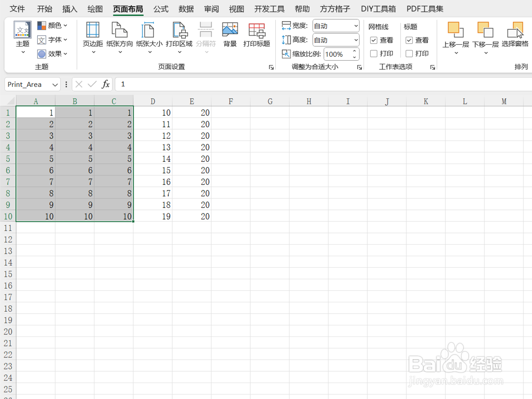Image resolution: width=532 pixels, height=399 pixels.
Task: Click the Print Titles (打印标题) icon
Action: point(257,30)
